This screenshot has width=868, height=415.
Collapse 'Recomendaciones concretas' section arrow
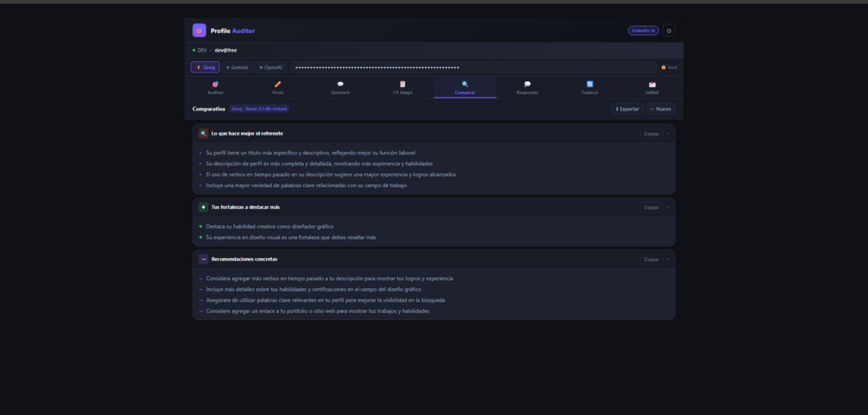tap(668, 259)
